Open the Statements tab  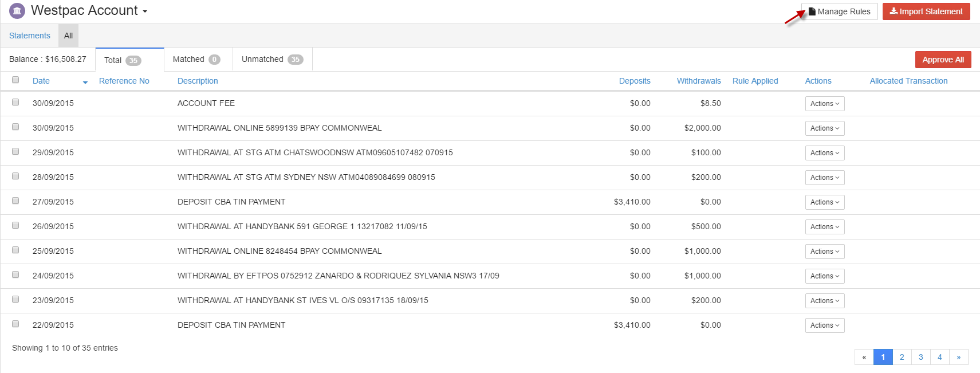30,36
